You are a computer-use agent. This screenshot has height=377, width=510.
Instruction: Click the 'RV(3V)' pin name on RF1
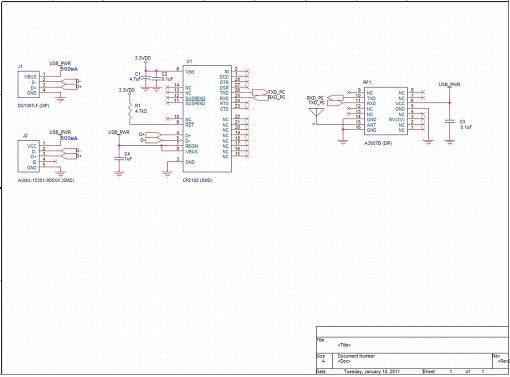click(x=397, y=120)
